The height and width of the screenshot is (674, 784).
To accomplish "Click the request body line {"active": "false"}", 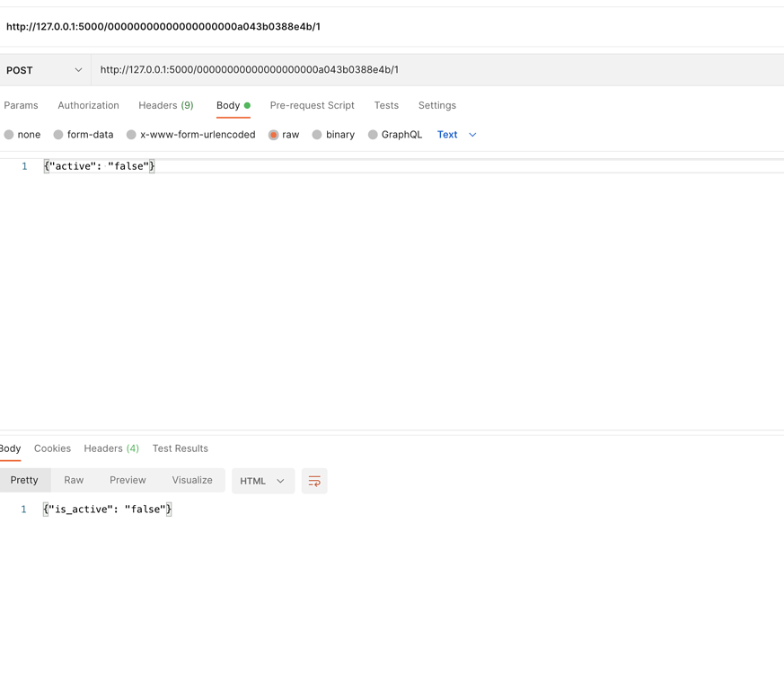I will pos(99,166).
